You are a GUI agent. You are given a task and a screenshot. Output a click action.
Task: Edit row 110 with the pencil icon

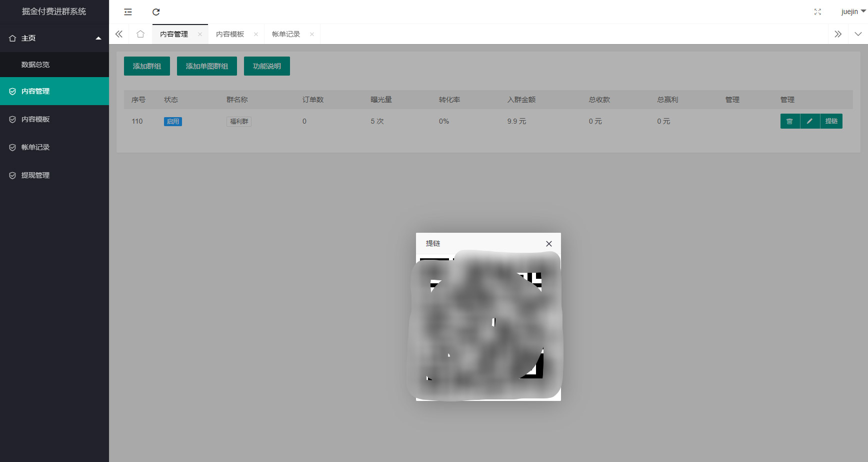(x=810, y=121)
